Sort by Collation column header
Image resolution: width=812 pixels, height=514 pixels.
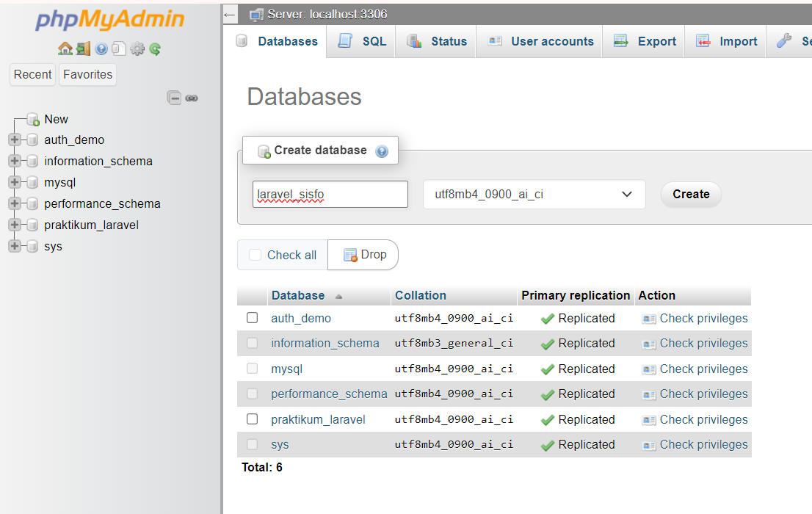pos(421,295)
